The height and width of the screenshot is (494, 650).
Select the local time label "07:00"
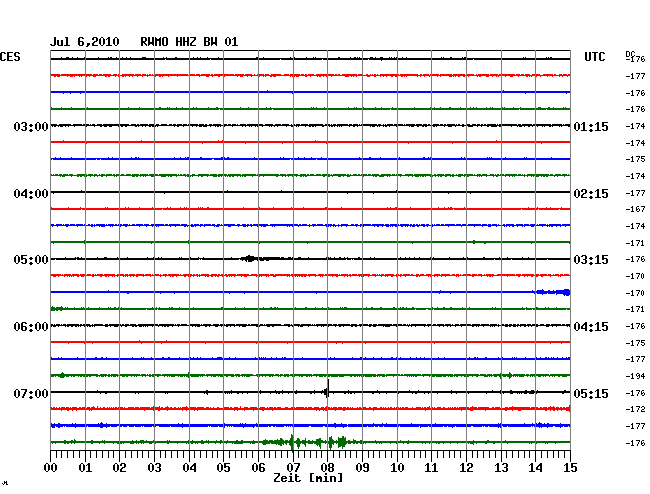31,393
